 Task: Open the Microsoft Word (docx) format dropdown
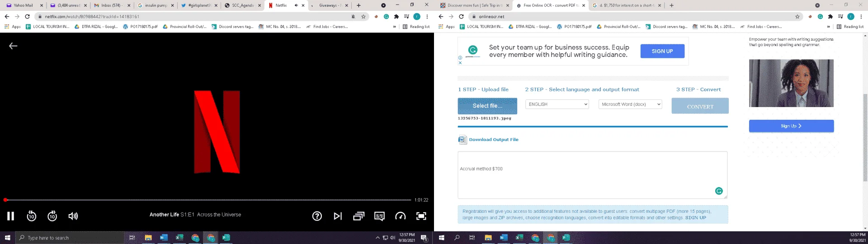(630, 104)
